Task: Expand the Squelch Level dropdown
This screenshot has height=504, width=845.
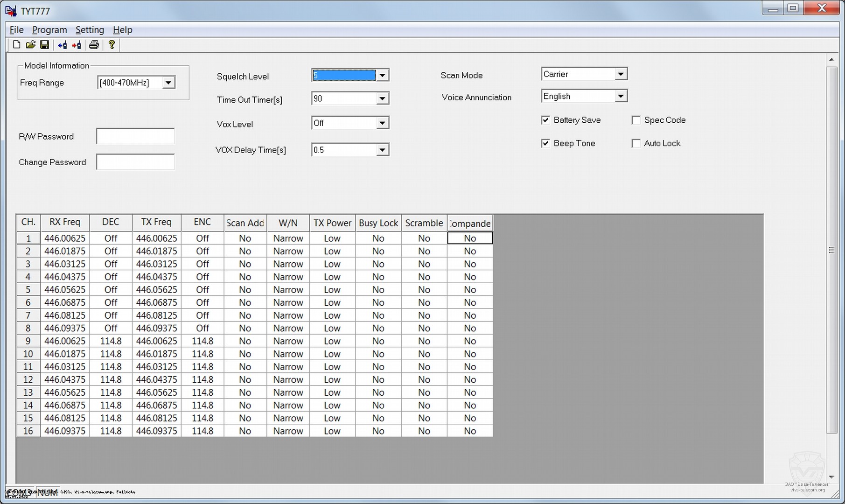Action: tap(382, 76)
